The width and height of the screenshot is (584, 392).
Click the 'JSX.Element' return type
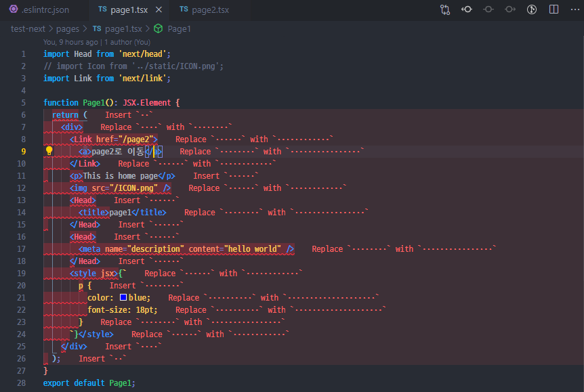147,103
